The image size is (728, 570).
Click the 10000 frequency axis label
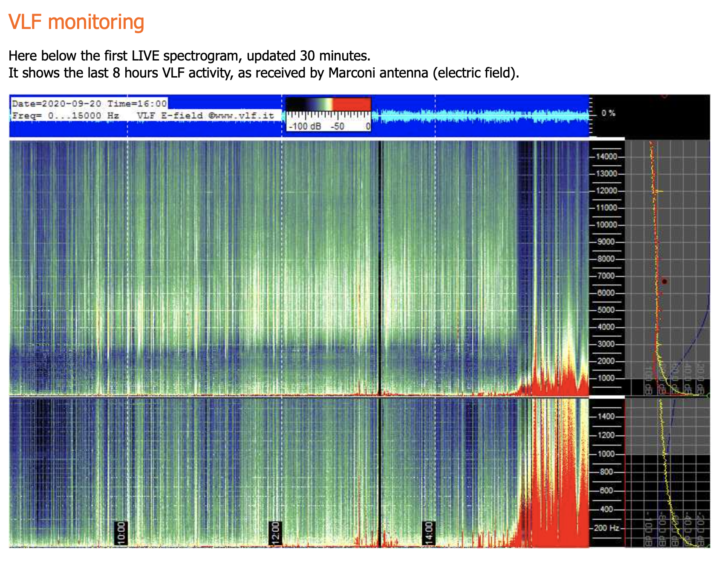point(606,225)
